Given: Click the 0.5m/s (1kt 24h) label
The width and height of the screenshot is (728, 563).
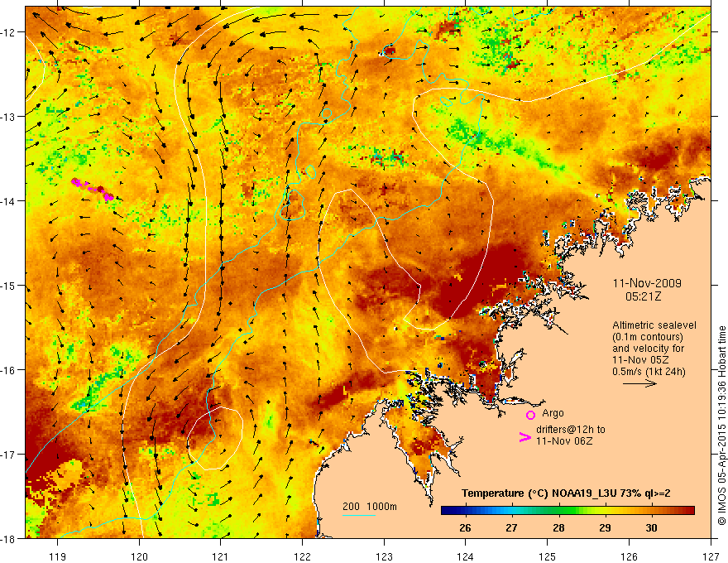Looking at the screenshot, I should (649, 372).
